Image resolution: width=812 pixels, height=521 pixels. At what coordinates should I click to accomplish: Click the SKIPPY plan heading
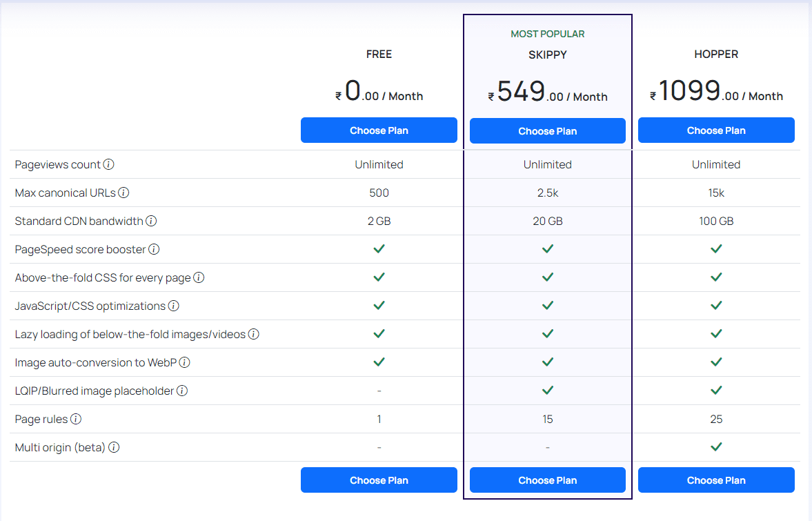(547, 55)
